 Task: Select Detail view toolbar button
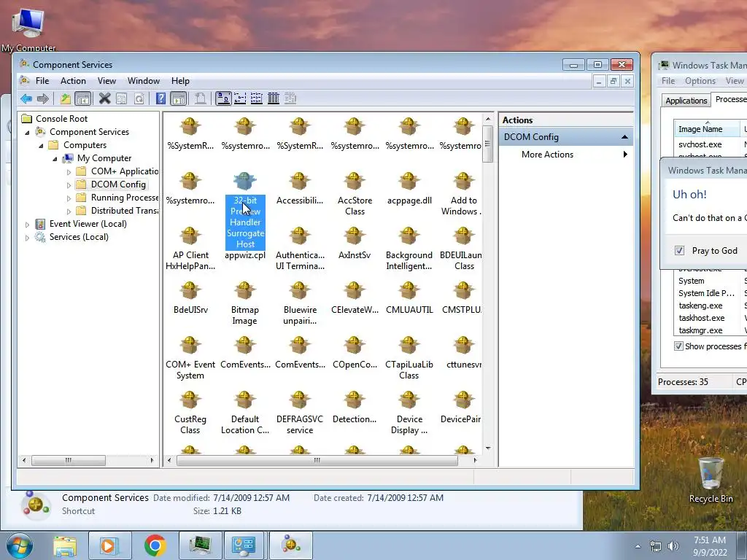274,98
